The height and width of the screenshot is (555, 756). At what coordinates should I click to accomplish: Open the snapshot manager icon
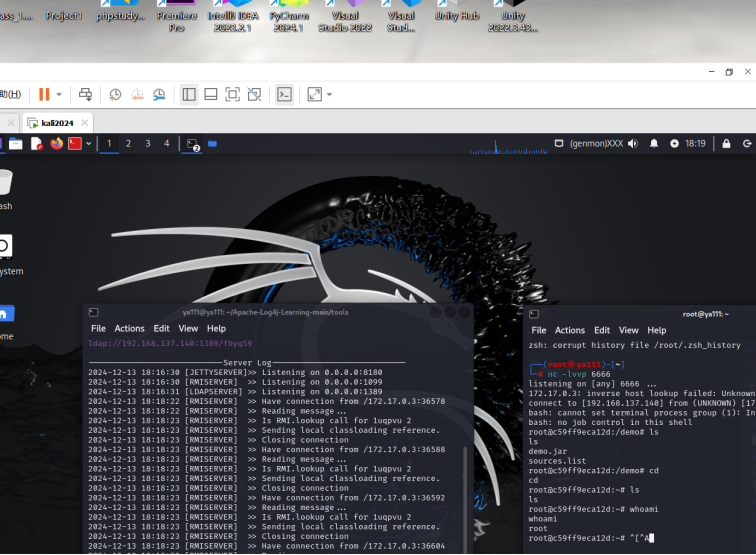(159, 94)
